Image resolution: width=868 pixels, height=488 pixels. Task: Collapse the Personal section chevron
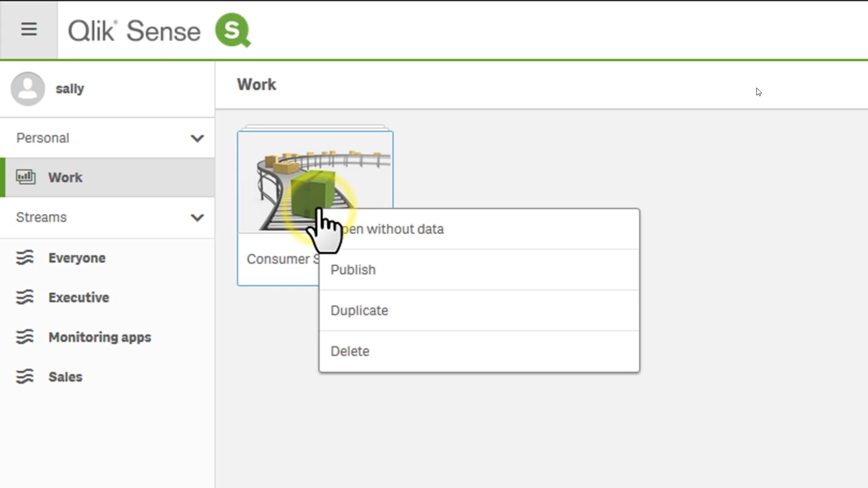point(197,138)
